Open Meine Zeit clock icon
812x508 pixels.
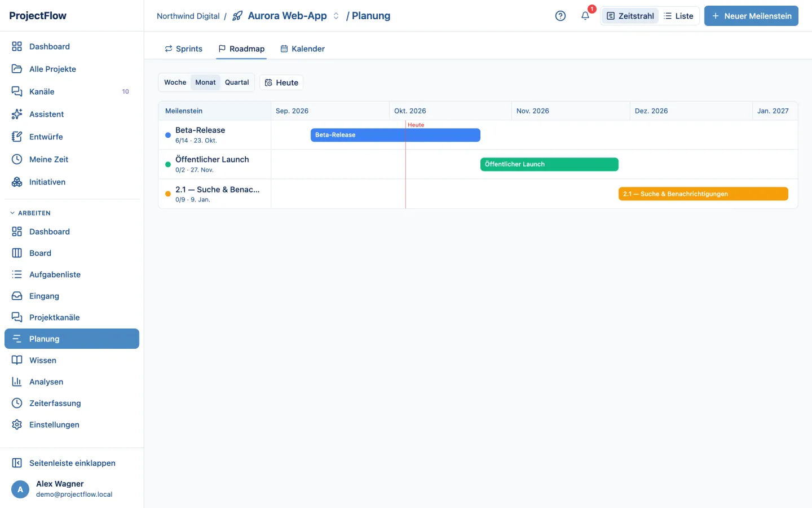17,159
